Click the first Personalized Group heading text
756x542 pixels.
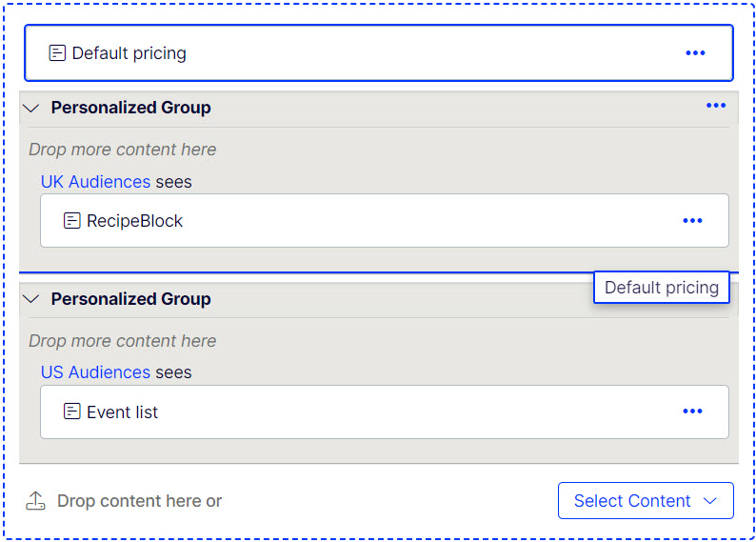point(131,108)
